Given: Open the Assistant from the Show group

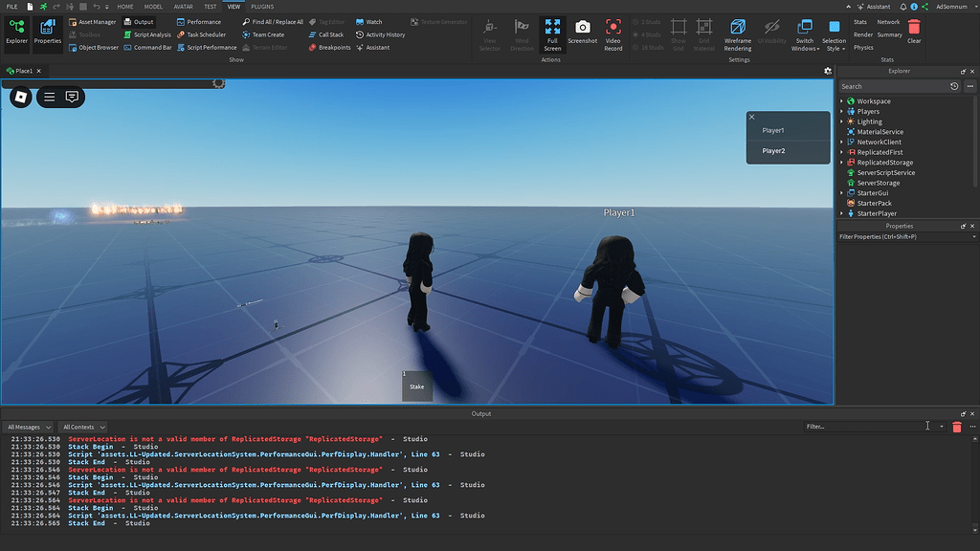Looking at the screenshot, I should (x=372, y=48).
